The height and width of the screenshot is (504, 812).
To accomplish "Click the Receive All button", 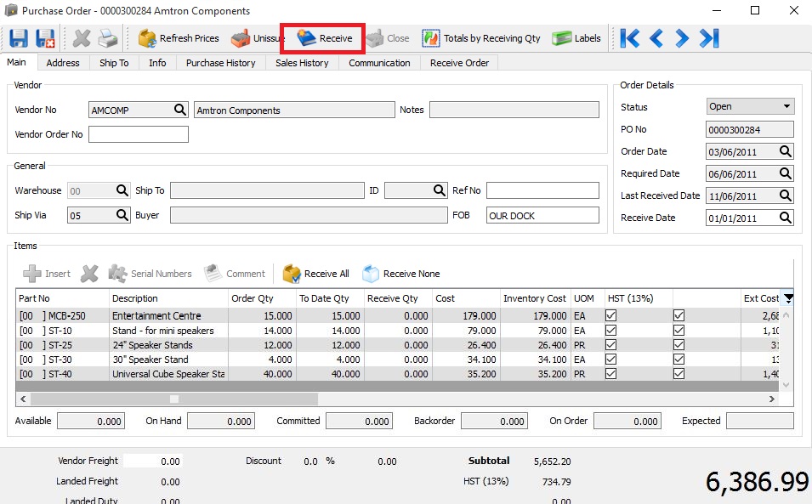I will tap(316, 274).
